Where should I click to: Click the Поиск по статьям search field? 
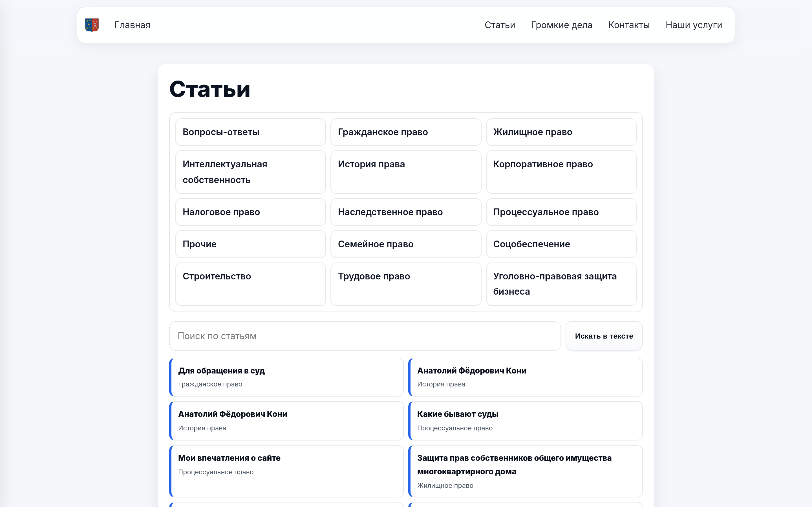point(364,336)
